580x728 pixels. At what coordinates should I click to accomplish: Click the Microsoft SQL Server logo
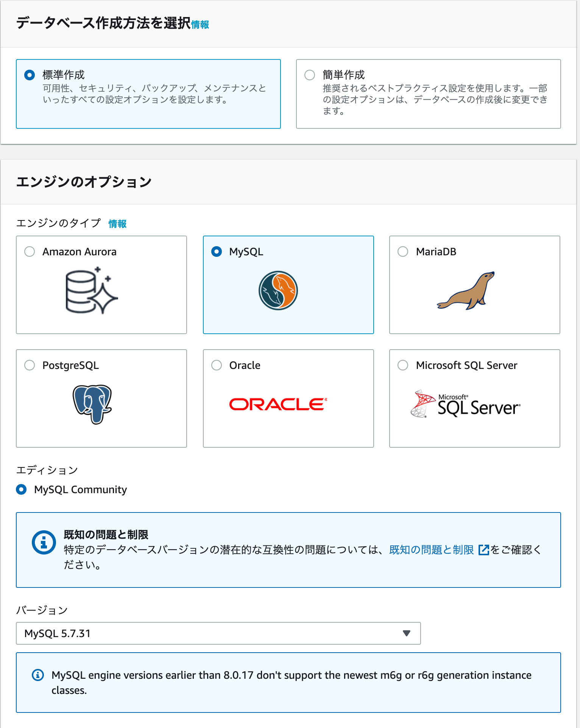(466, 404)
